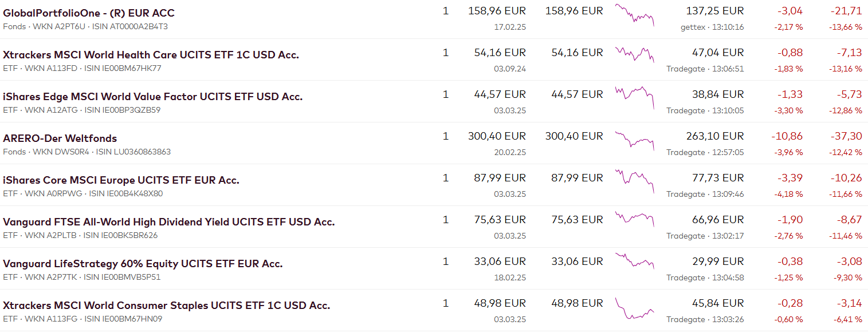Open iShares Edge MSCI World Value Factor ETF
This screenshot has height=333, width=868.
pyautogui.click(x=152, y=97)
